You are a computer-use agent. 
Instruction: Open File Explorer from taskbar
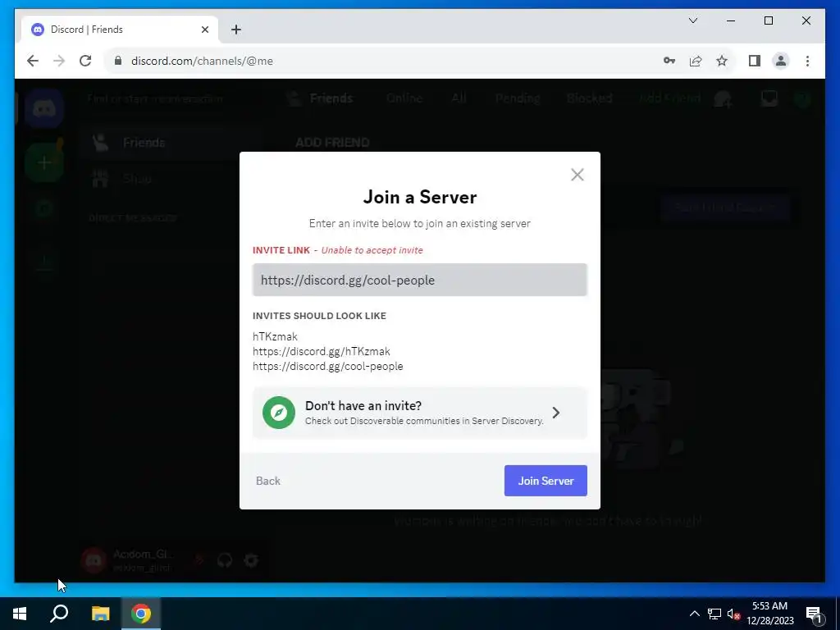click(100, 614)
